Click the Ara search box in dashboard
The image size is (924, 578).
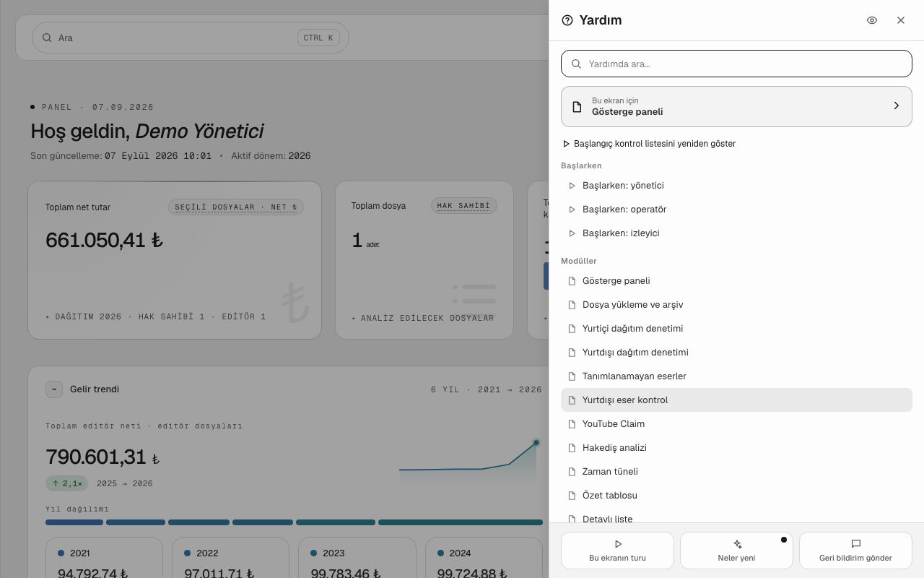coord(191,38)
